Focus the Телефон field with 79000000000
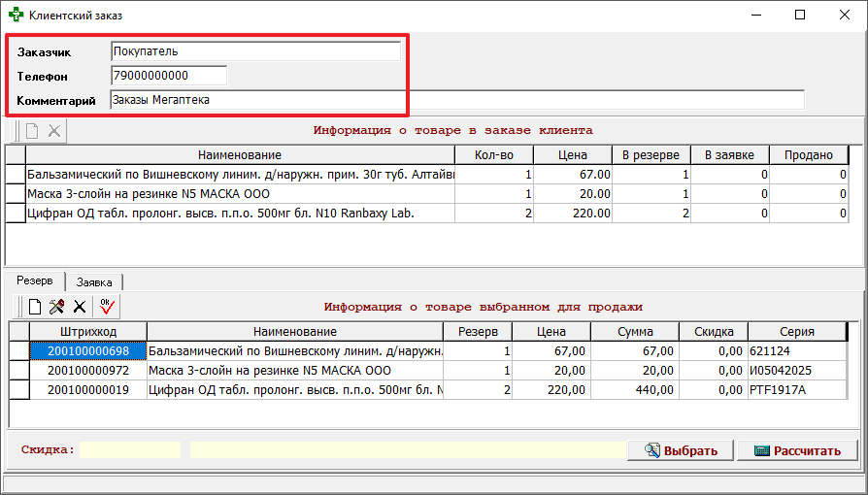Screen dimensions: 868x495 (169, 76)
